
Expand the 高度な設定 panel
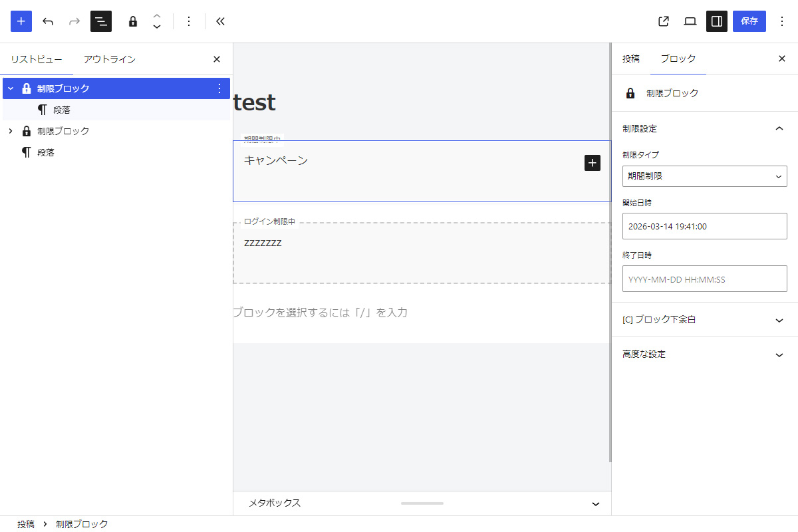pos(704,354)
